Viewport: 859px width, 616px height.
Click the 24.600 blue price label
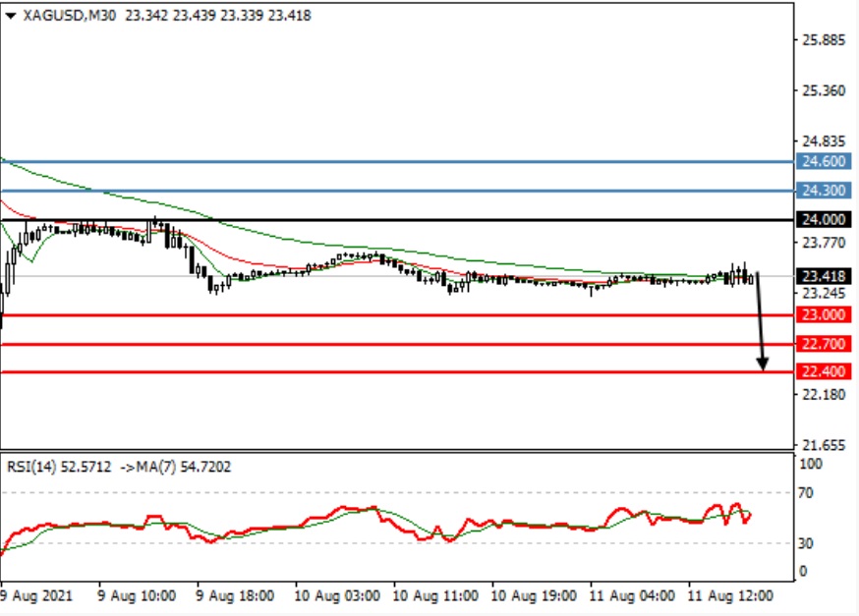(824, 161)
